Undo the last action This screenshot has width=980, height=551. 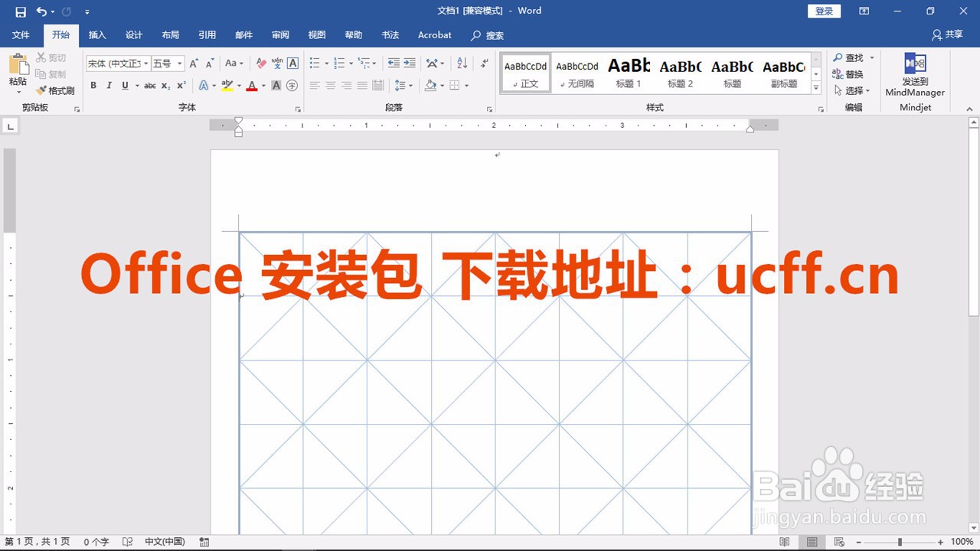41,11
